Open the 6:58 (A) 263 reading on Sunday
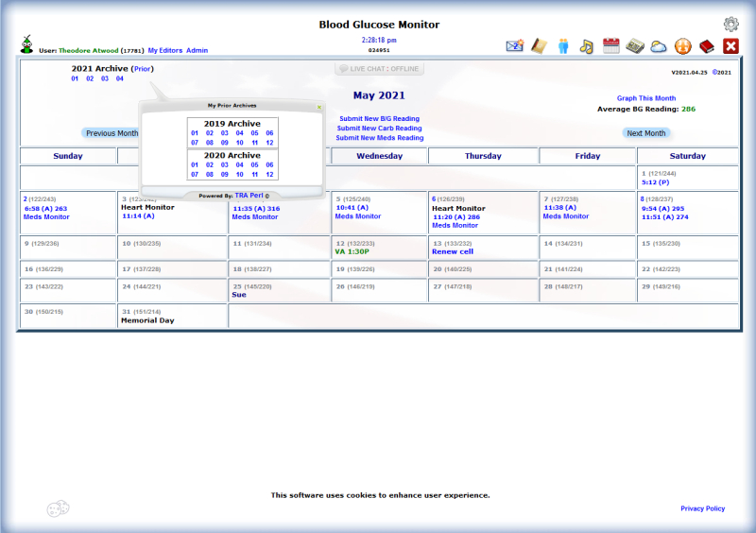The height and width of the screenshot is (533, 756). pyautogui.click(x=45, y=209)
